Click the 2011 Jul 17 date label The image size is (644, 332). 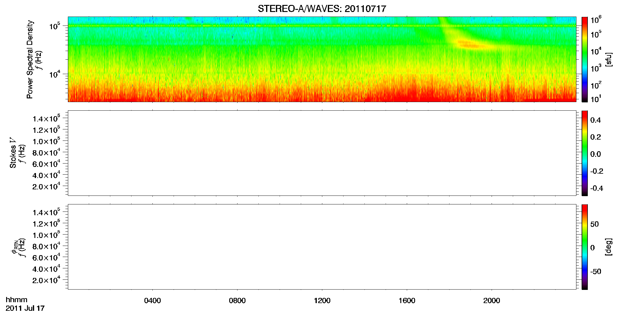pos(25,308)
